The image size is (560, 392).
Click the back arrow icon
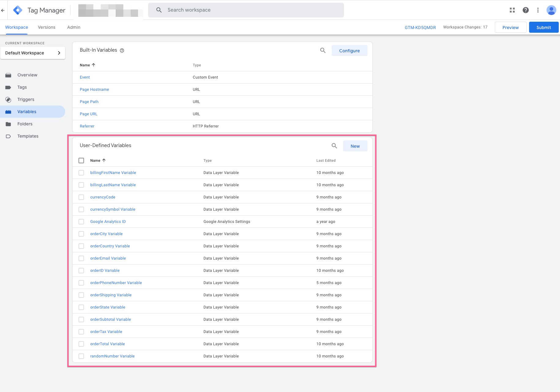[3, 10]
